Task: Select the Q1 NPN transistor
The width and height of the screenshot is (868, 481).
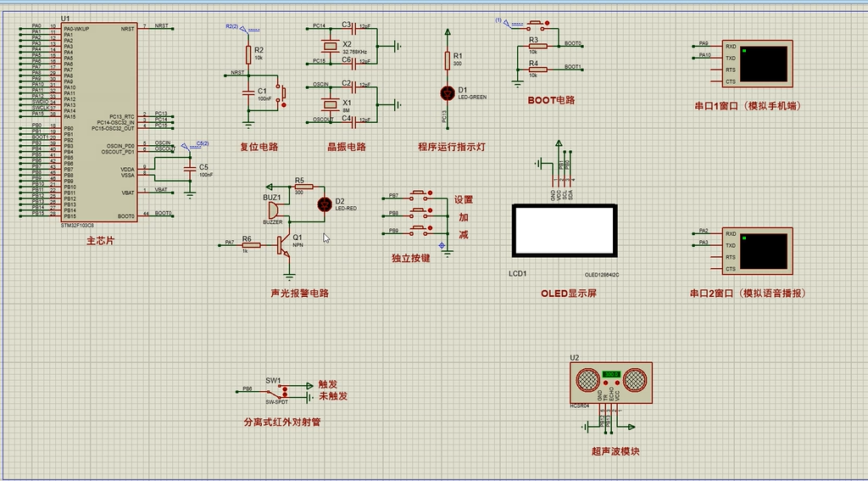Action: point(285,244)
